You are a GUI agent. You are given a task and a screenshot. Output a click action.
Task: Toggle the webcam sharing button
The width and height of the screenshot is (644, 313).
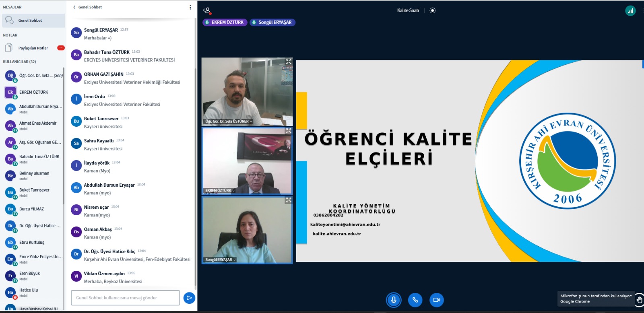click(437, 300)
